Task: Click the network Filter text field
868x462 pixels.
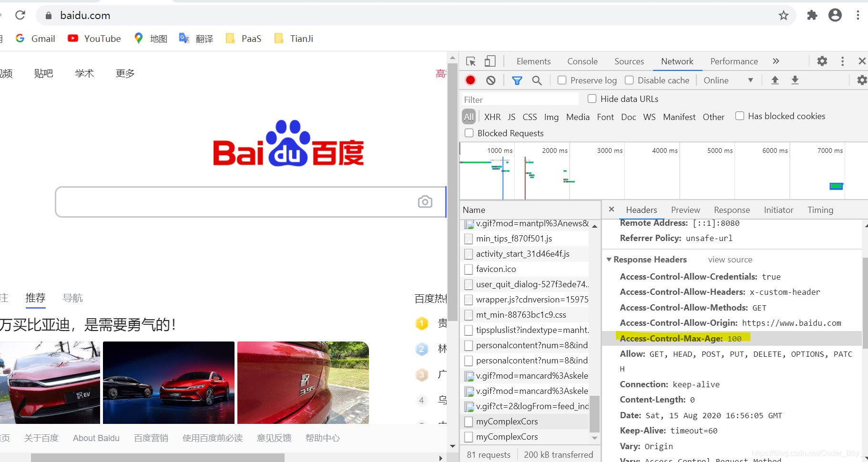Action: [x=520, y=100]
